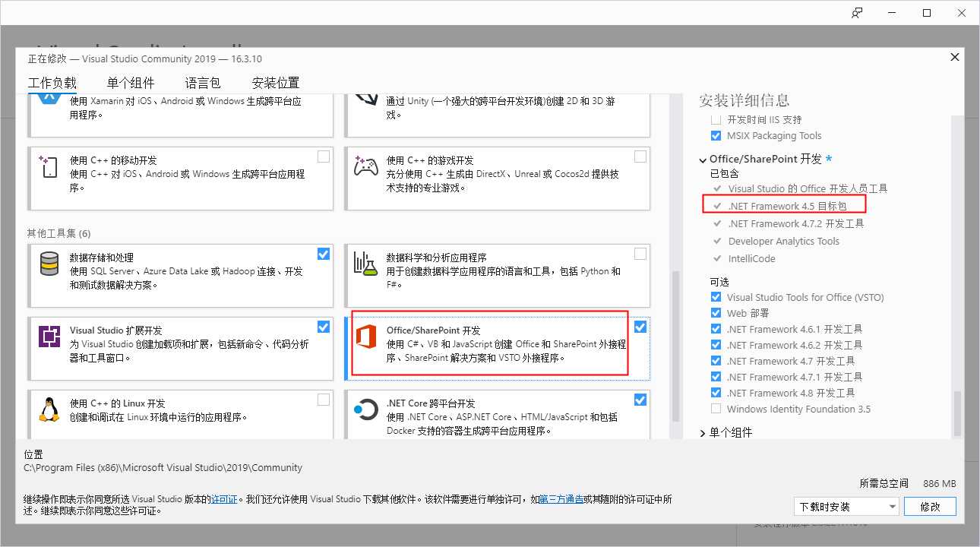Check the Linux development with C++ workload
Screen dimensions: 980x547
[324, 400]
